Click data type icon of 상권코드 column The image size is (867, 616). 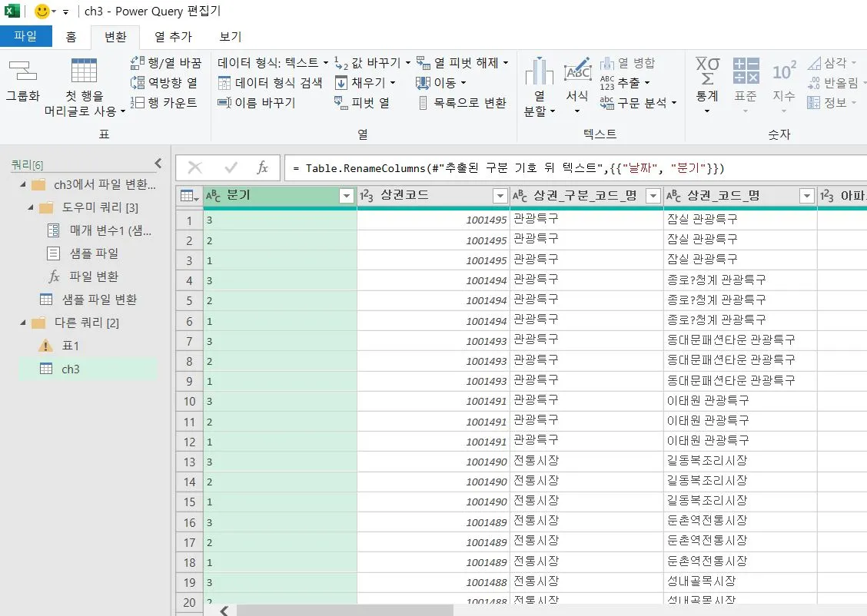[367, 196]
